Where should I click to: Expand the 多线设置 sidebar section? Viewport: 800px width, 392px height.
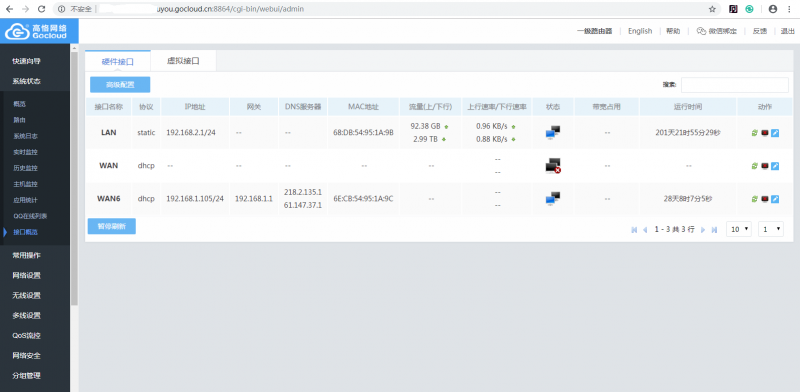coord(27,315)
